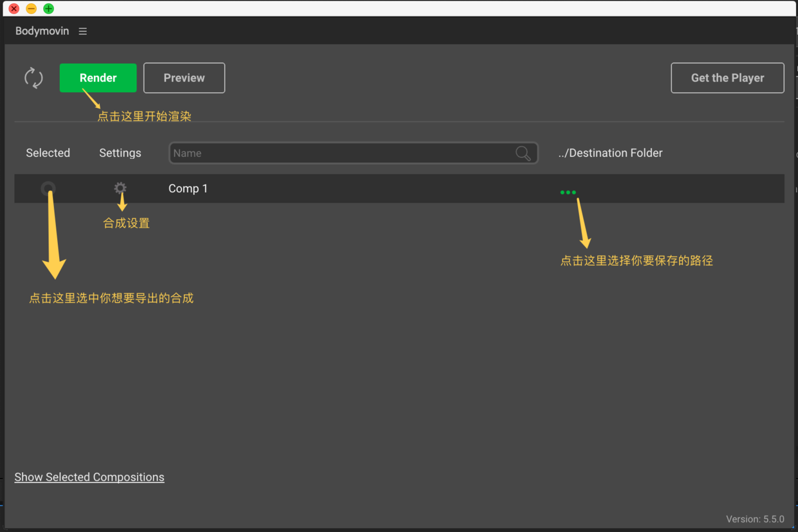Open Comp 1 settings gear
Image resolution: width=798 pixels, height=532 pixels.
tap(120, 188)
